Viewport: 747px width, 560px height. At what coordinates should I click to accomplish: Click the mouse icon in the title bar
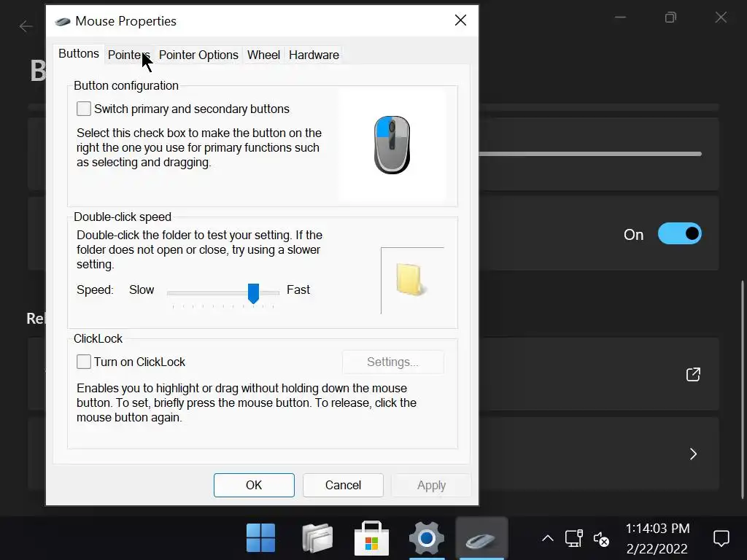tap(63, 21)
